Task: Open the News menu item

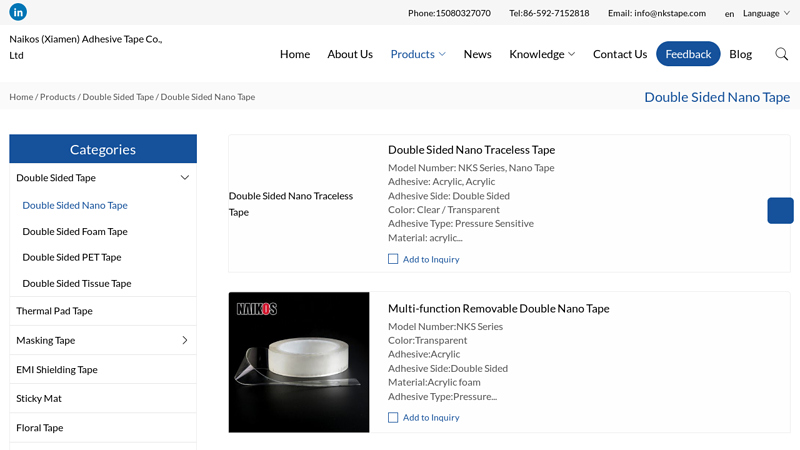Action: pyautogui.click(x=478, y=54)
